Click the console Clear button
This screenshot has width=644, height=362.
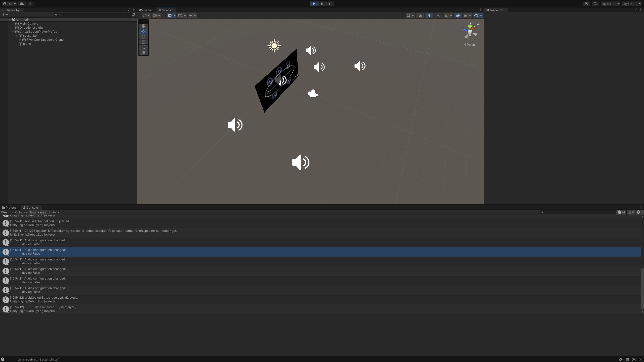click(x=5, y=212)
